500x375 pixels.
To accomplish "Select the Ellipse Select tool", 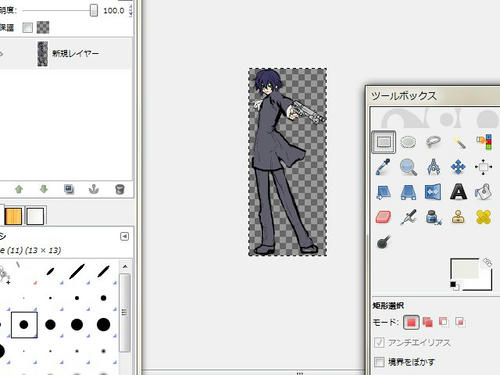I will (408, 142).
